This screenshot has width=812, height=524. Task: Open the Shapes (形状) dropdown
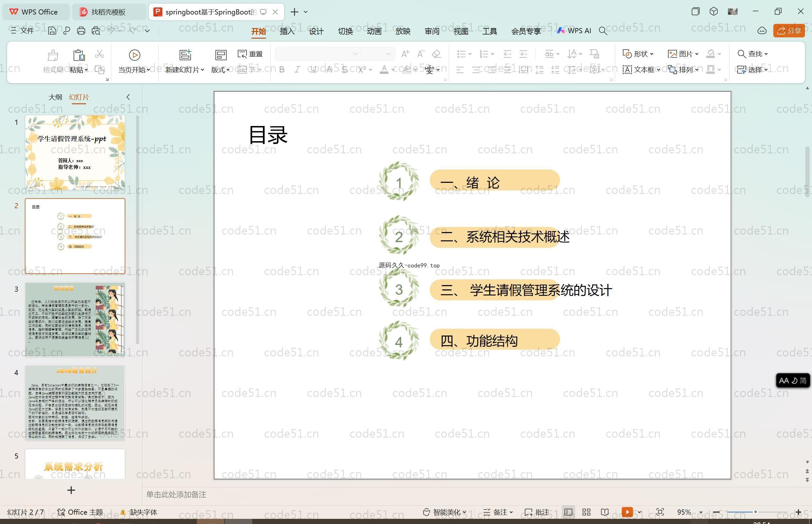(638, 54)
